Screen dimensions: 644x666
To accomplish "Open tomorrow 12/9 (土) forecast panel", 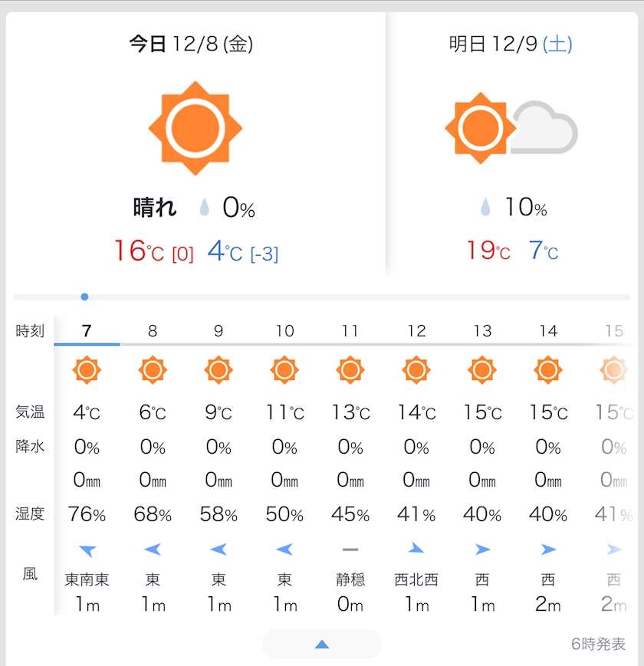I will click(x=511, y=44).
